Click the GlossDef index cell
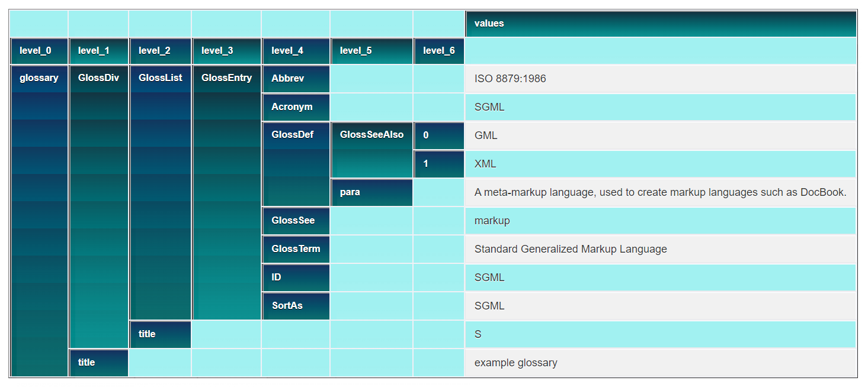 [296, 135]
